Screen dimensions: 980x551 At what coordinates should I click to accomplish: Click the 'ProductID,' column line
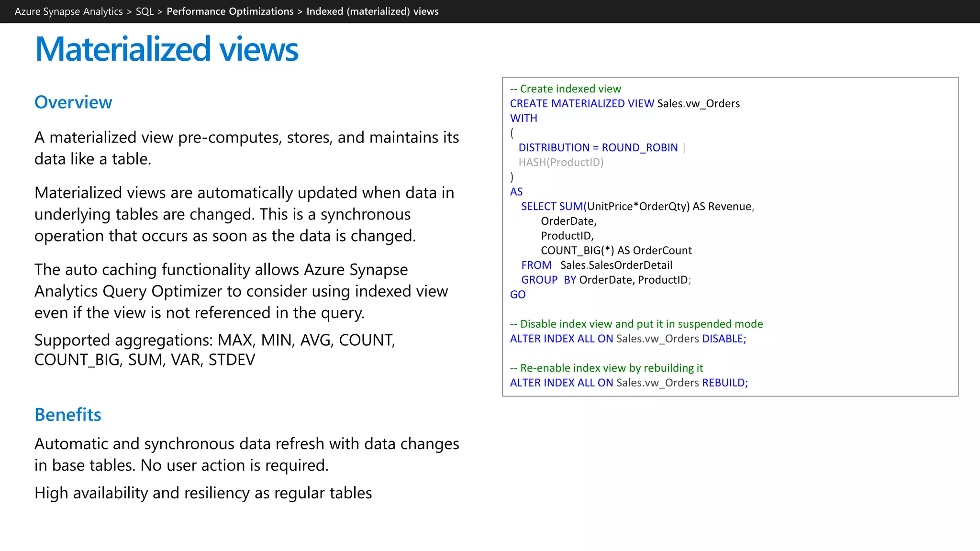[x=567, y=236]
